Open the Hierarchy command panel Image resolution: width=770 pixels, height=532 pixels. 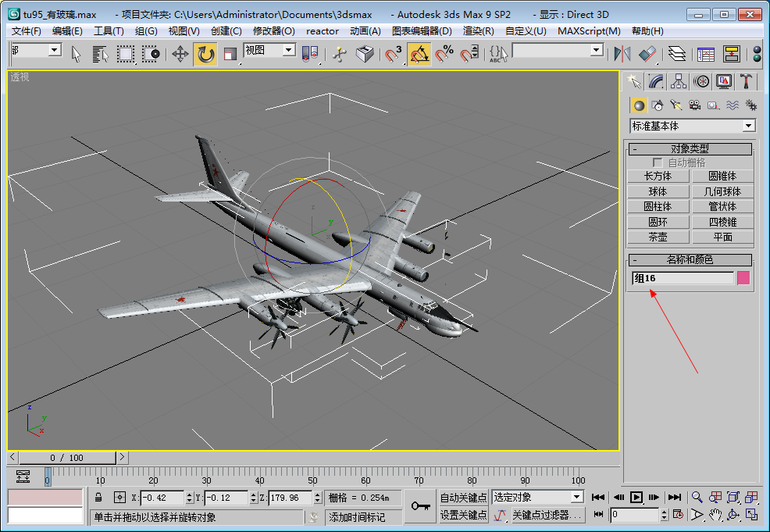coord(679,81)
